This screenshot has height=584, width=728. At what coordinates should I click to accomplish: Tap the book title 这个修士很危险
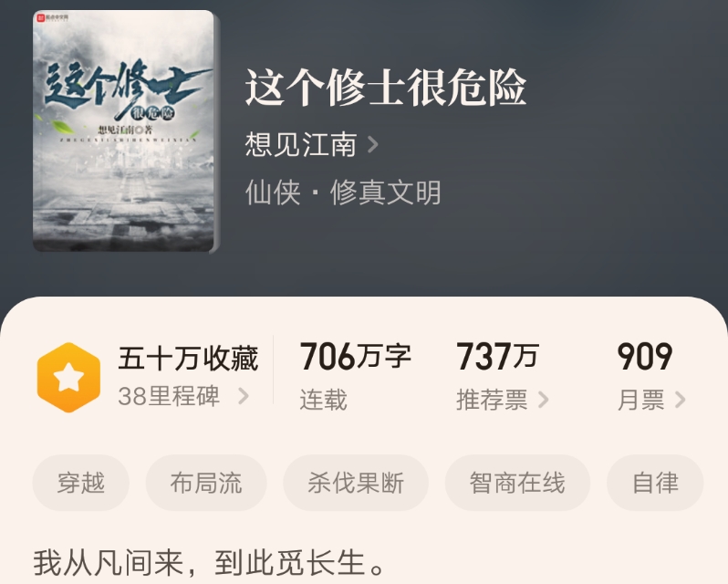386,88
